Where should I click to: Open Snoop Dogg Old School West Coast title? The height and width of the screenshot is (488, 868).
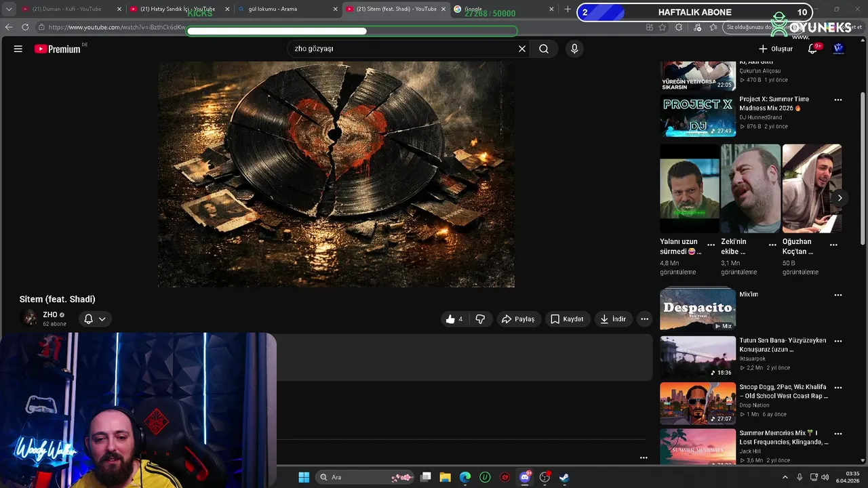pyautogui.click(x=783, y=391)
